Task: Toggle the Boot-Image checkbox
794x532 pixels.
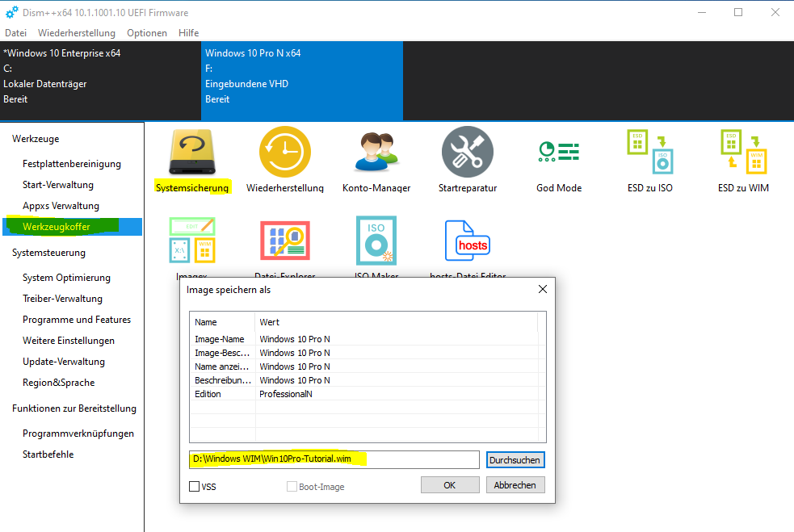Action: coord(292,487)
